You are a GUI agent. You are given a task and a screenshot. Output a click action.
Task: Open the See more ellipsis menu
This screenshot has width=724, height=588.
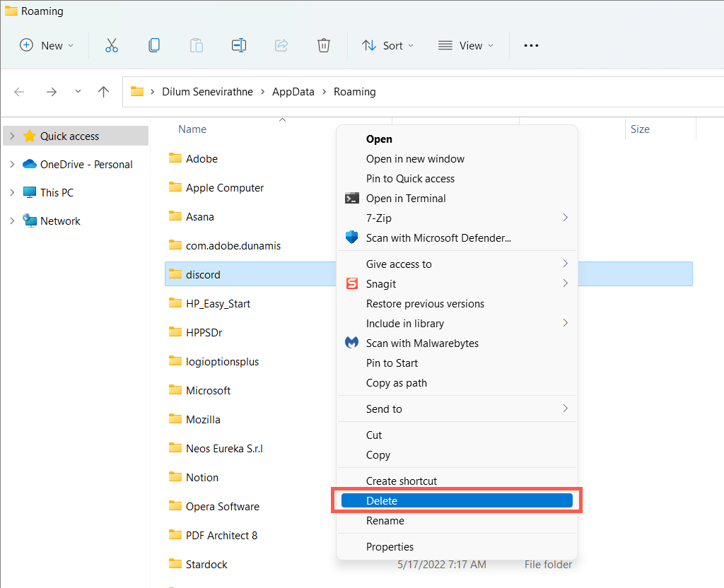(x=531, y=45)
